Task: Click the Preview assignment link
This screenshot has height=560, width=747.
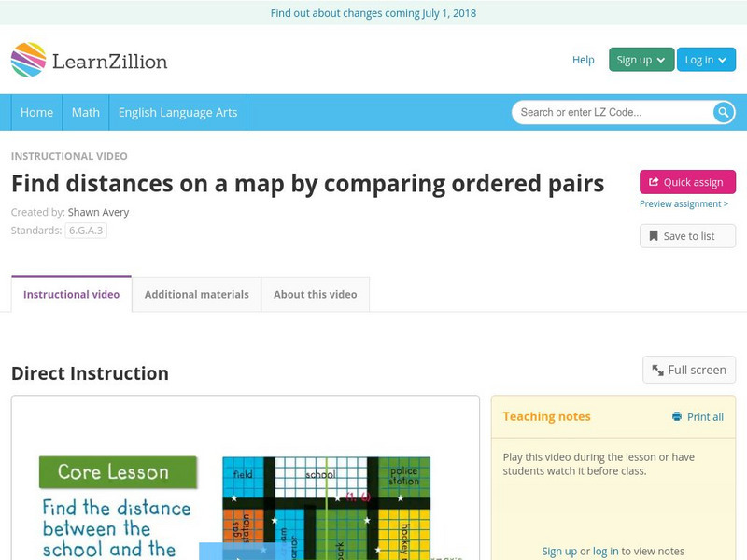Action: [684, 203]
